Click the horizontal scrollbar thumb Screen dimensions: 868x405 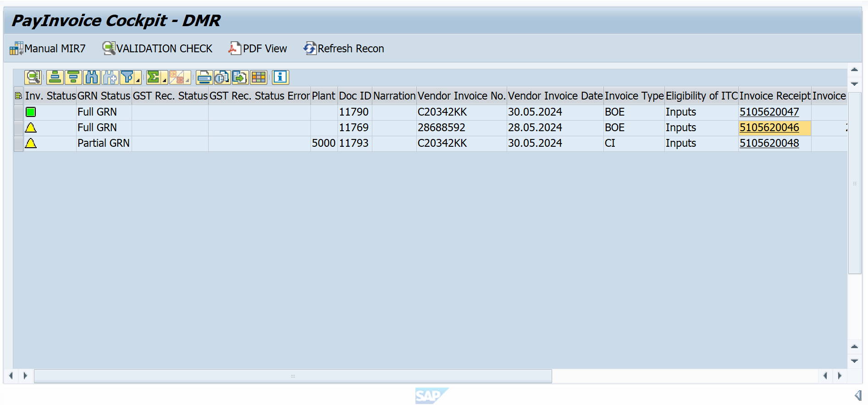point(293,376)
